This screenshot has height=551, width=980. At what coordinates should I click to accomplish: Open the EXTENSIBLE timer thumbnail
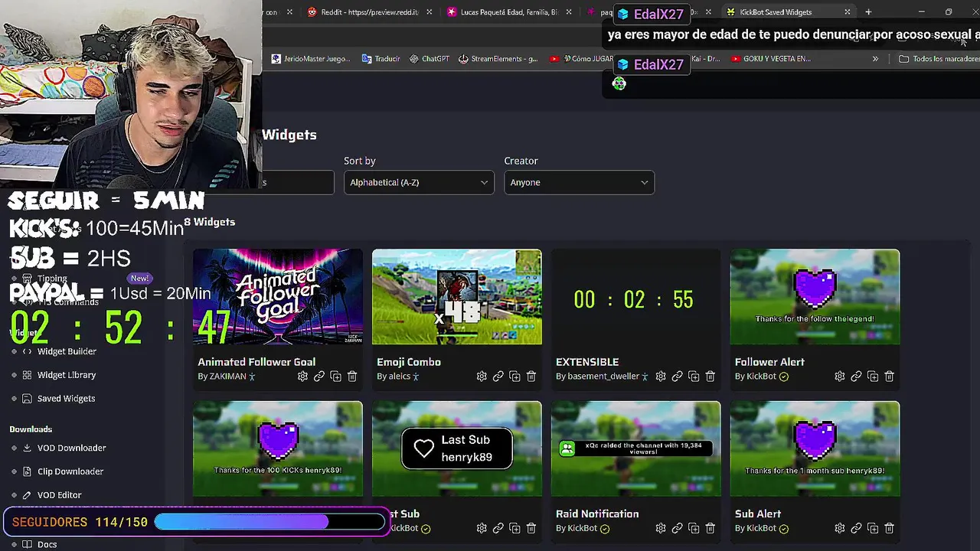(x=636, y=297)
